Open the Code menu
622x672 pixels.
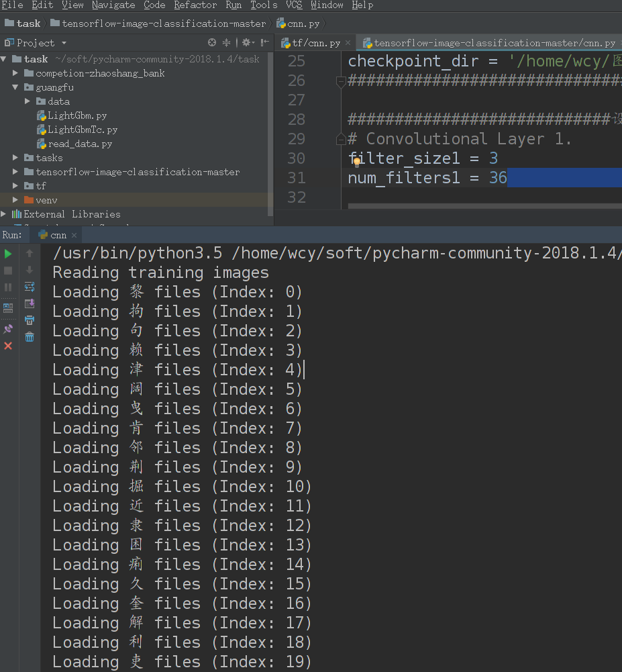154,5
